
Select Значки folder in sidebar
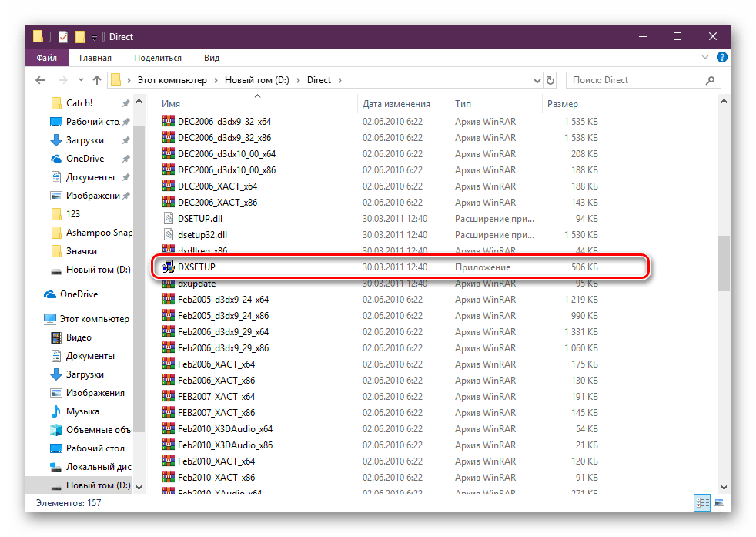point(74,251)
